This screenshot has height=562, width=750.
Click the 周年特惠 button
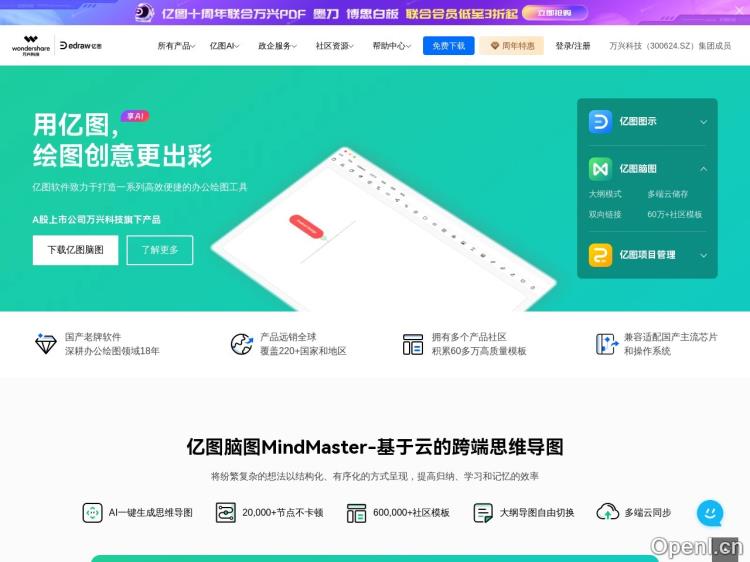coord(512,46)
